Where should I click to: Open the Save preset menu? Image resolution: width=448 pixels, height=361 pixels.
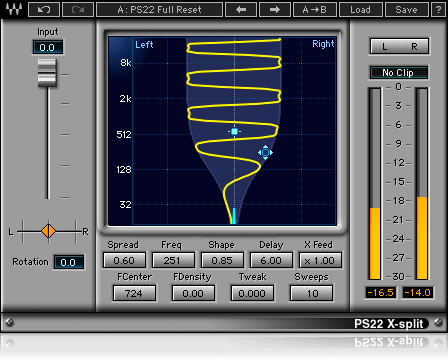tap(406, 9)
